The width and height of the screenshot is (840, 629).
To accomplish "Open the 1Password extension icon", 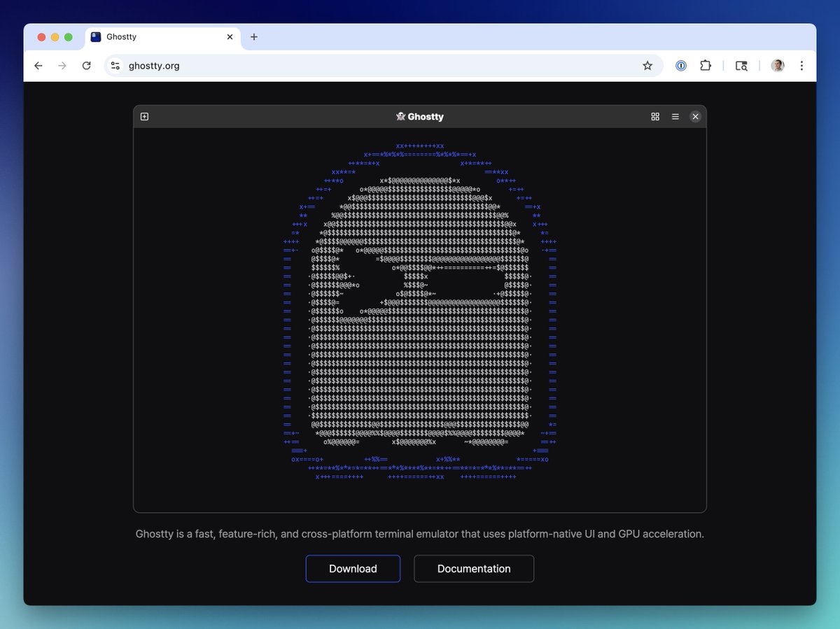I will click(681, 66).
